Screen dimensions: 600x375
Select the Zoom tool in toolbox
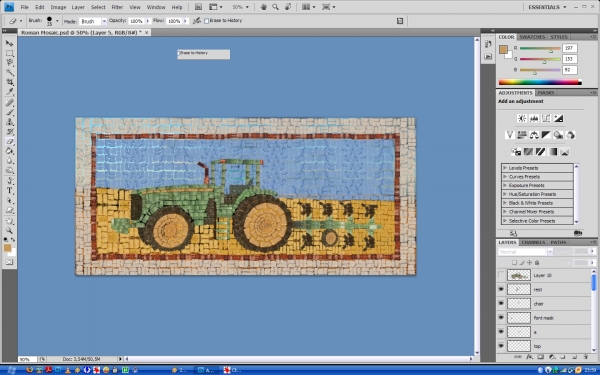pyautogui.click(x=9, y=230)
